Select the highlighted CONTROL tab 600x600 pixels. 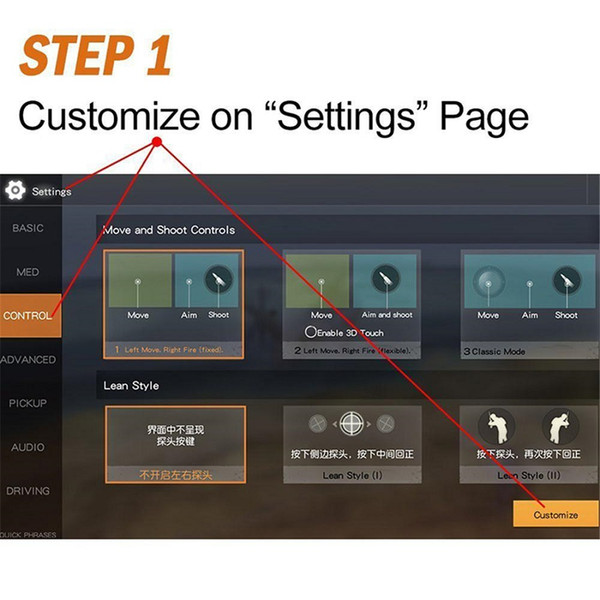[30, 316]
